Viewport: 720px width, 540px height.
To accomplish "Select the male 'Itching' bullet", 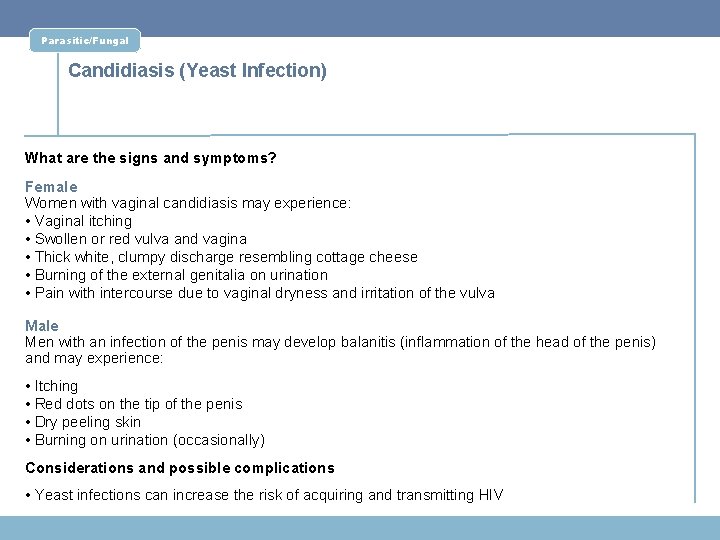I will pyautogui.click(x=56, y=386).
